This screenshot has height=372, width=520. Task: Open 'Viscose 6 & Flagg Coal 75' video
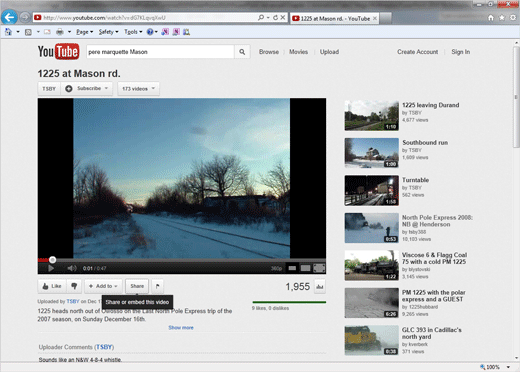coord(434,258)
